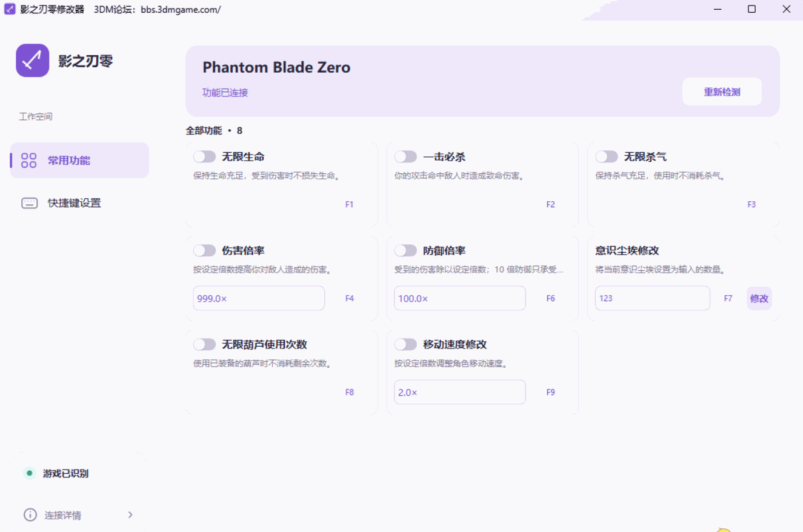Image resolution: width=803 pixels, height=532 pixels.
Task: Turn on 无限杀气 switch
Action: coord(607,157)
